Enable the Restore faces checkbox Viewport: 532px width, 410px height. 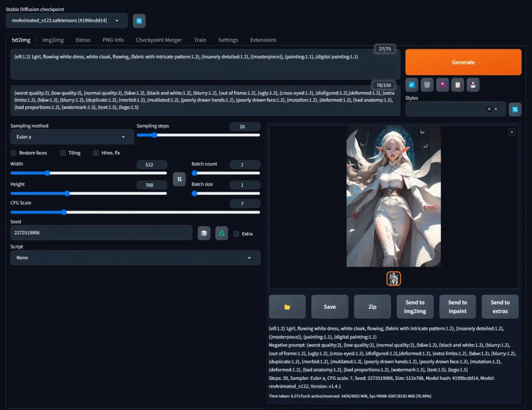tap(14, 153)
